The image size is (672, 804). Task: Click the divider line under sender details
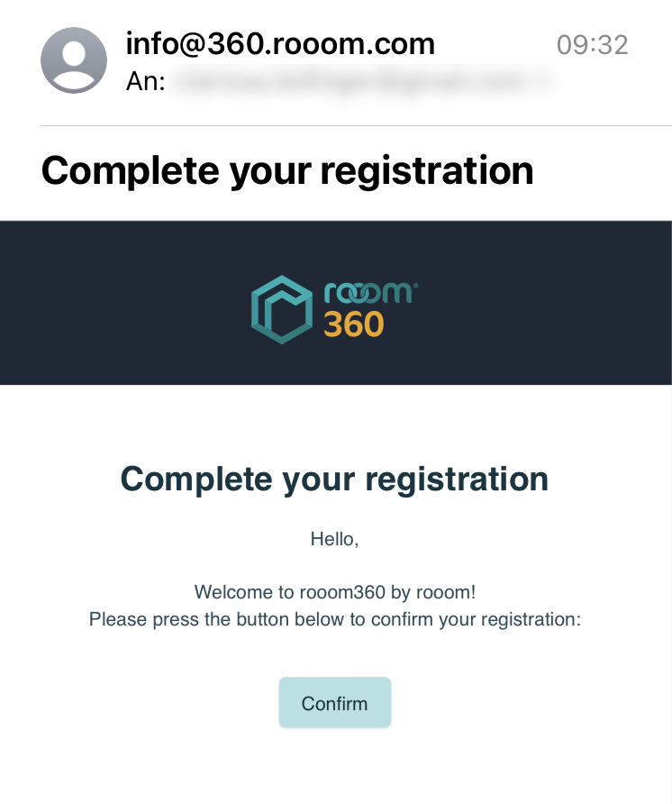pyautogui.click(x=356, y=125)
